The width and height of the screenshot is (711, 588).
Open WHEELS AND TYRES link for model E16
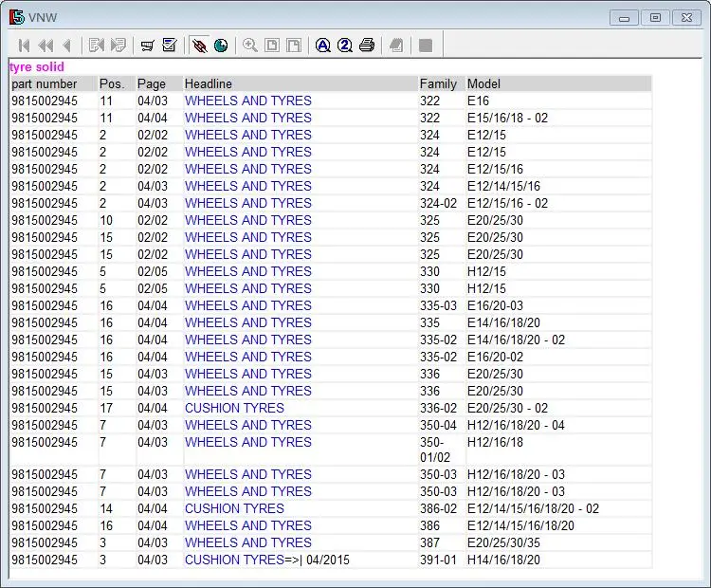[248, 101]
